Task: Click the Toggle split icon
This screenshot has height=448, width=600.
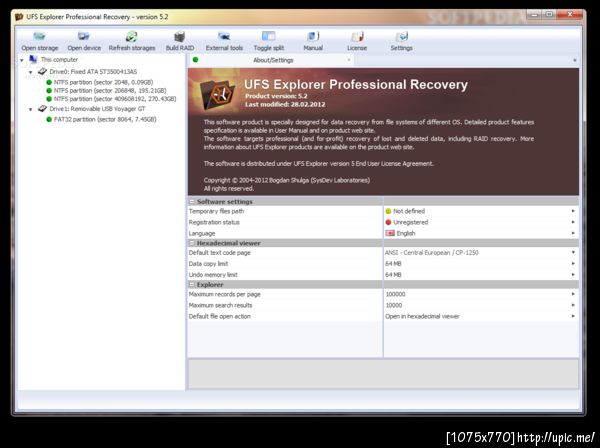Action: click(x=268, y=37)
